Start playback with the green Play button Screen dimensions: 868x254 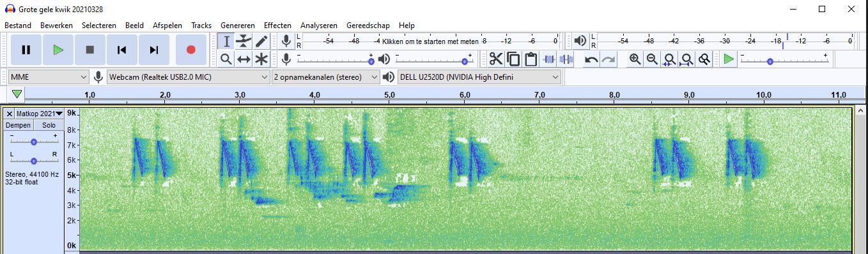click(x=58, y=50)
